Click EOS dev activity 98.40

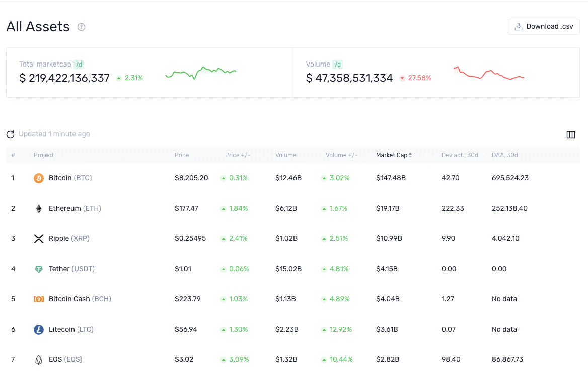[451, 359]
